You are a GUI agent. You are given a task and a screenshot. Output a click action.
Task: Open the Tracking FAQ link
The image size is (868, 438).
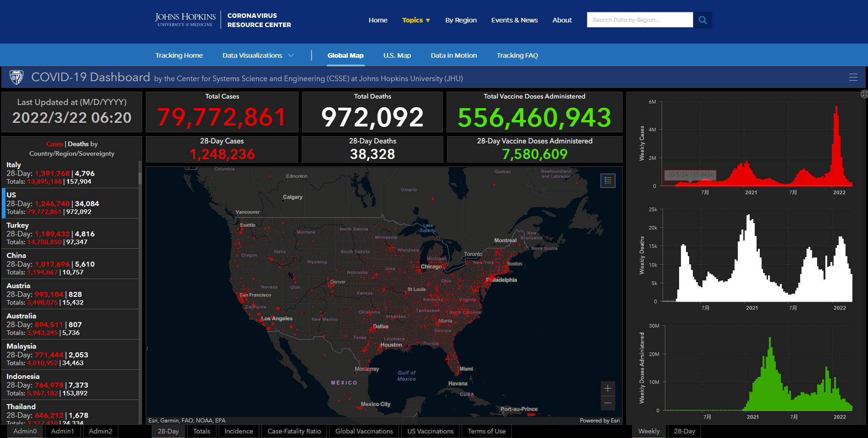517,55
